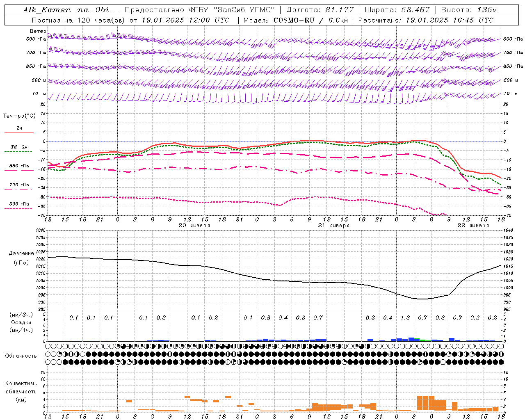This screenshot has height=420, width=525.
Task: Click the 22 января date label
Action: coord(473,226)
